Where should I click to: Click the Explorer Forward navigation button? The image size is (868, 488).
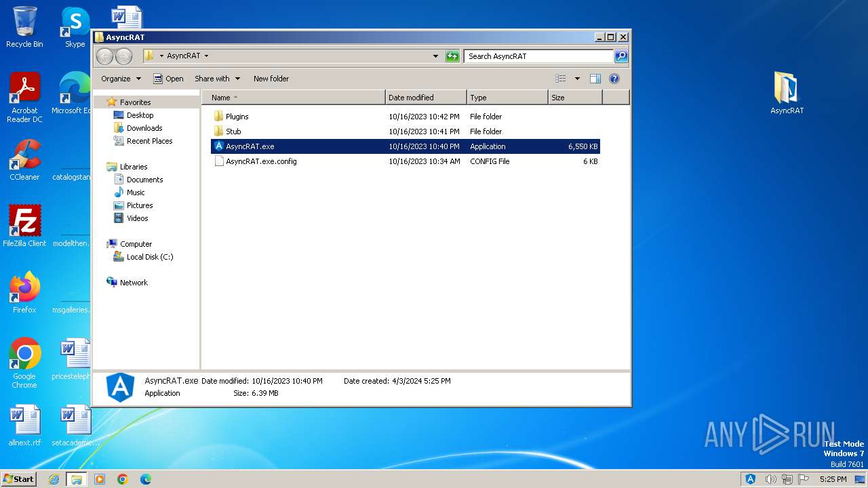(x=123, y=56)
